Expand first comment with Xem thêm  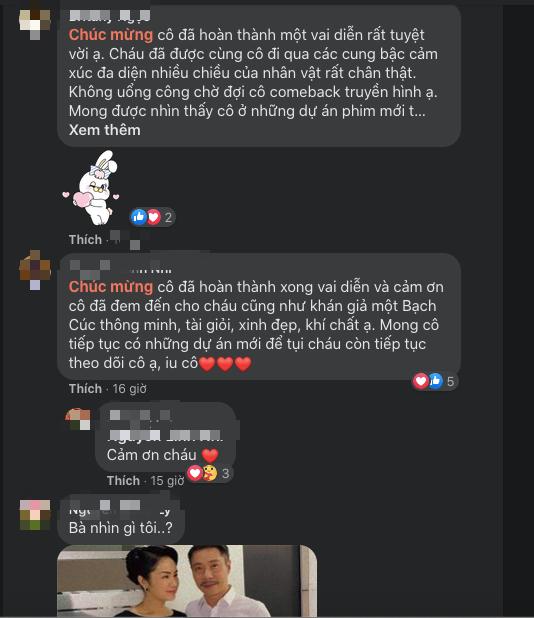coord(104,130)
